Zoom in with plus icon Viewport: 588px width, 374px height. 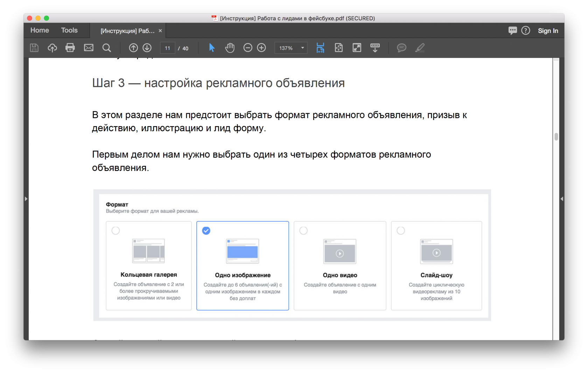click(261, 48)
